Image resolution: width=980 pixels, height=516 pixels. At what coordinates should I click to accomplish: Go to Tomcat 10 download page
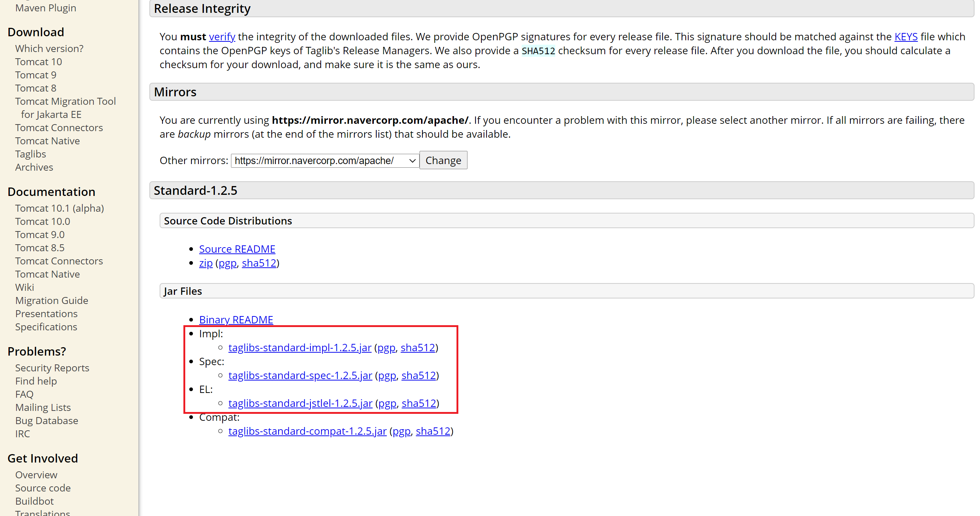point(38,62)
